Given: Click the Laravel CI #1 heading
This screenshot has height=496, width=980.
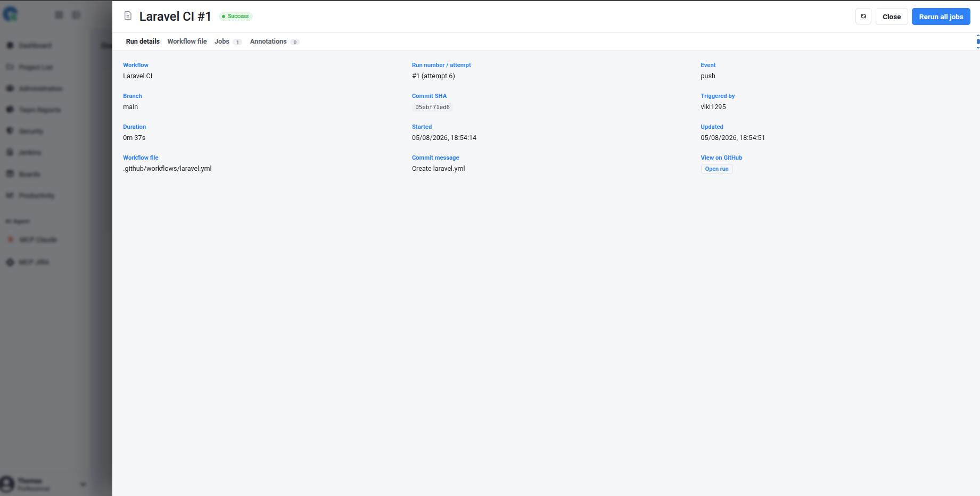Looking at the screenshot, I should tap(175, 16).
